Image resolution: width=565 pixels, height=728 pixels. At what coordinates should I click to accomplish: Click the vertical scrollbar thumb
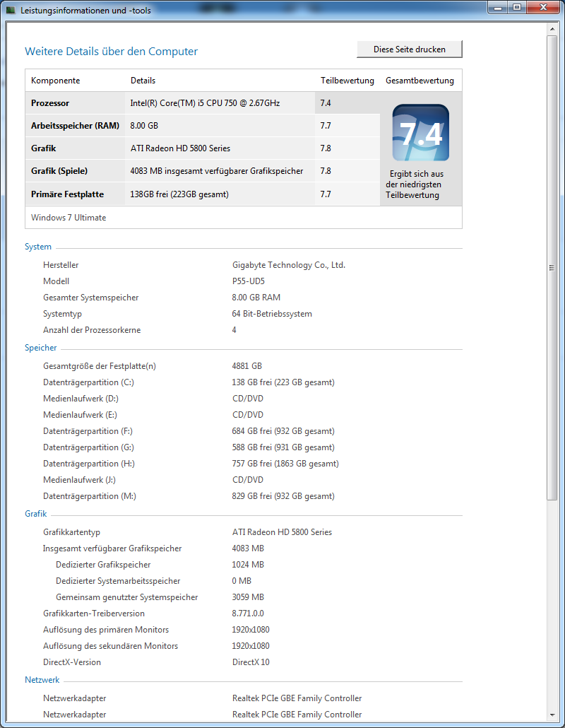click(x=553, y=269)
